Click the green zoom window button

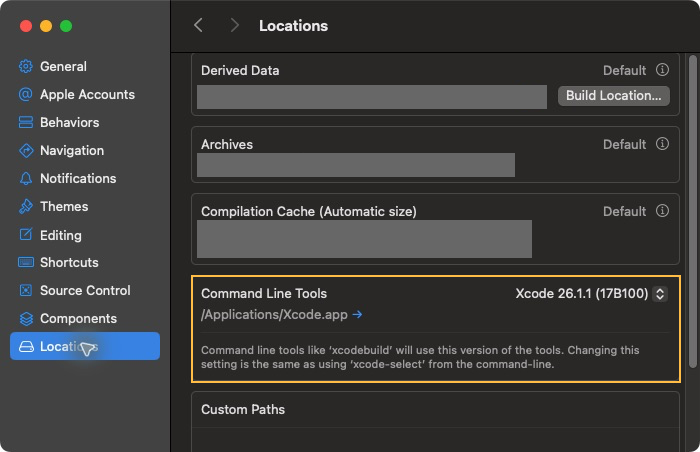pos(66,26)
